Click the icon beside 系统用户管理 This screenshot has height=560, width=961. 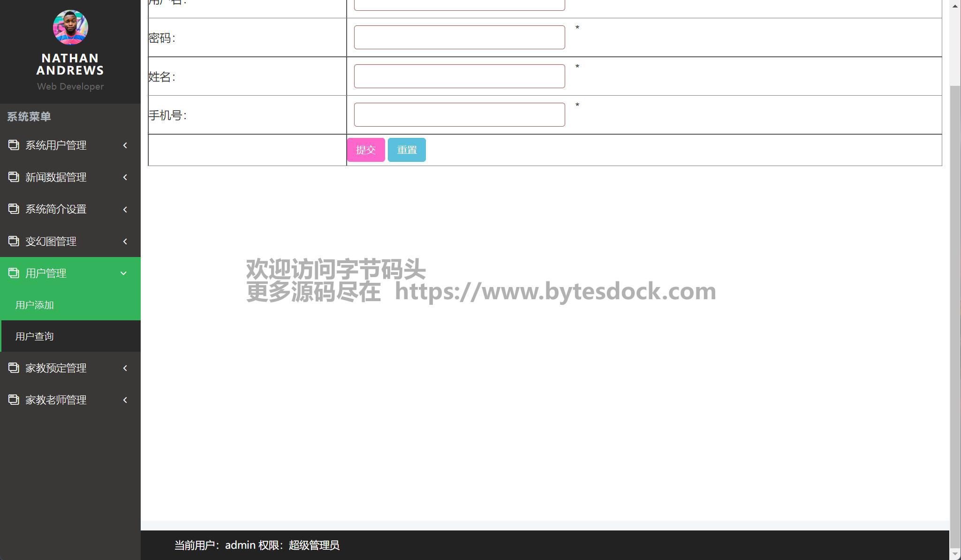click(x=14, y=145)
